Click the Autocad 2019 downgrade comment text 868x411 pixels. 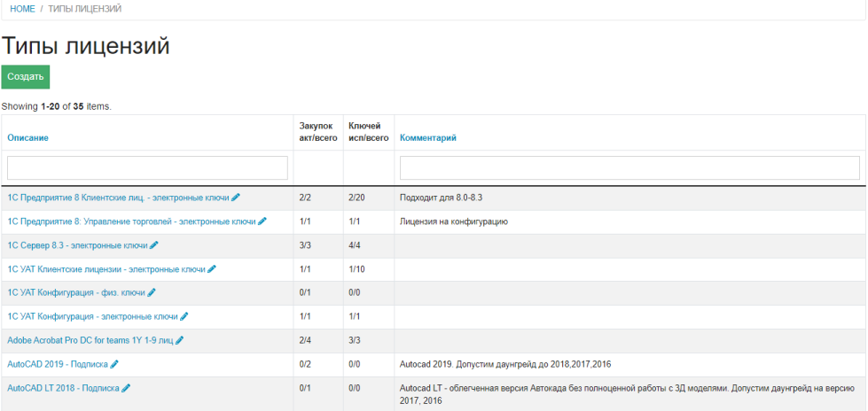click(505, 364)
